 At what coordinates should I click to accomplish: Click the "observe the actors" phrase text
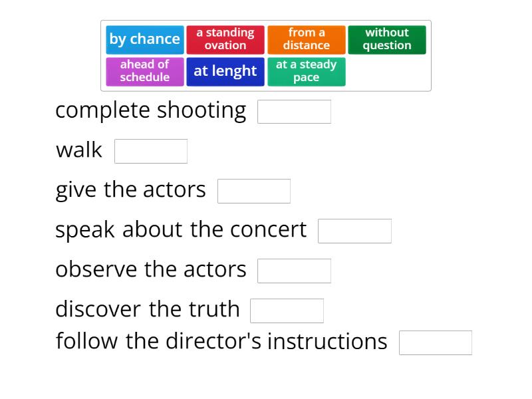(151, 270)
